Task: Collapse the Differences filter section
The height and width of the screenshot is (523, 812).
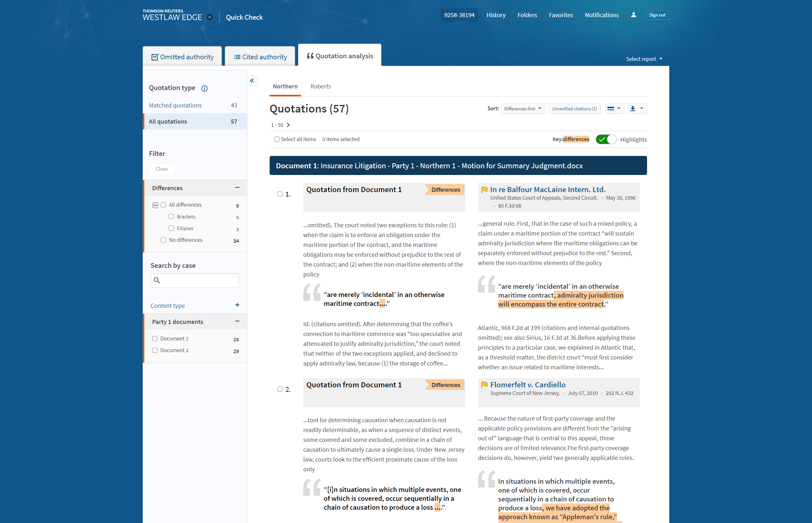Action: tap(237, 188)
